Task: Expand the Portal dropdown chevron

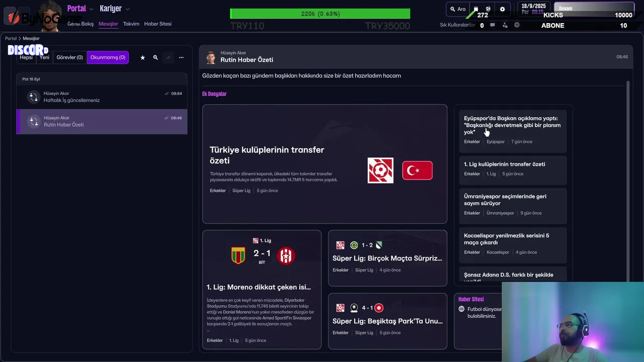Action: [x=91, y=9]
